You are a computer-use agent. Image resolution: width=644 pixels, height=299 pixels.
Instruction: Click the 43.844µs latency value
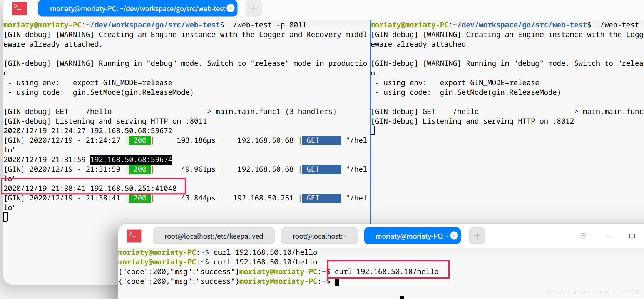click(198, 198)
